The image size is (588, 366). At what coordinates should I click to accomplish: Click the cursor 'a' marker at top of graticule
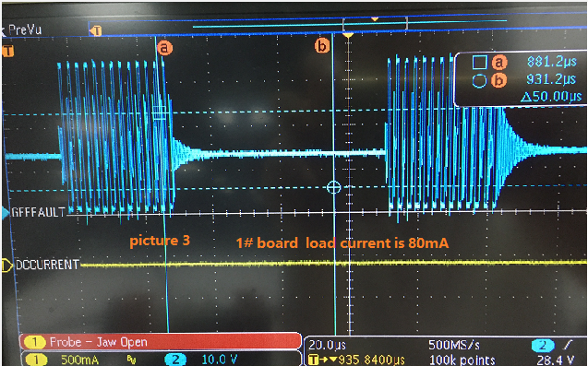tap(164, 48)
